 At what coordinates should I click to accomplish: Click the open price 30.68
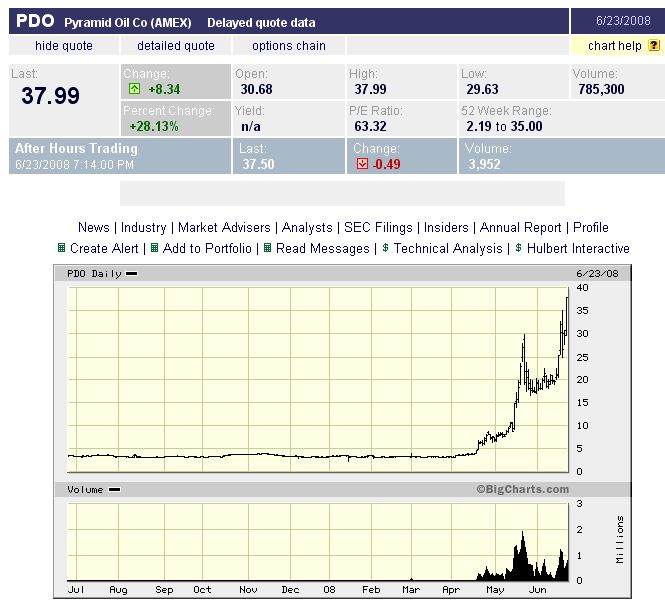pos(256,89)
